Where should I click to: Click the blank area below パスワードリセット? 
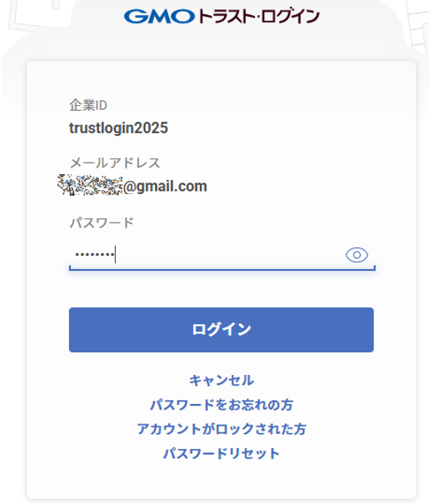222,479
